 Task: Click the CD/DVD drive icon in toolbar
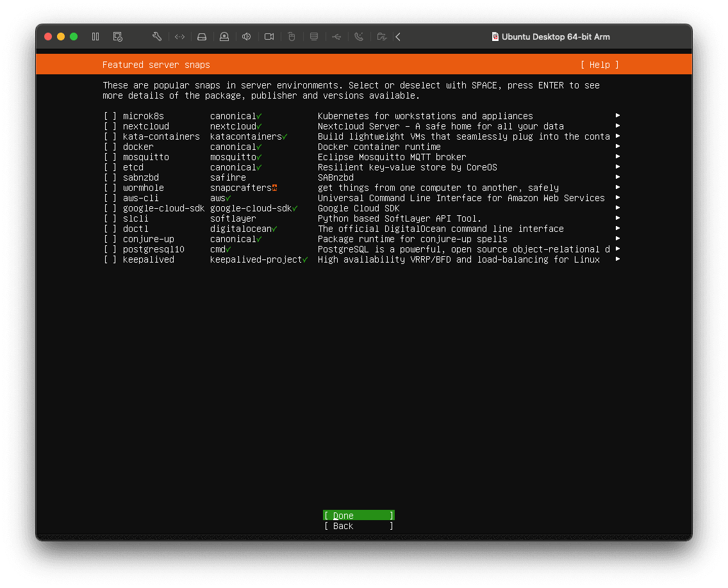pos(224,37)
